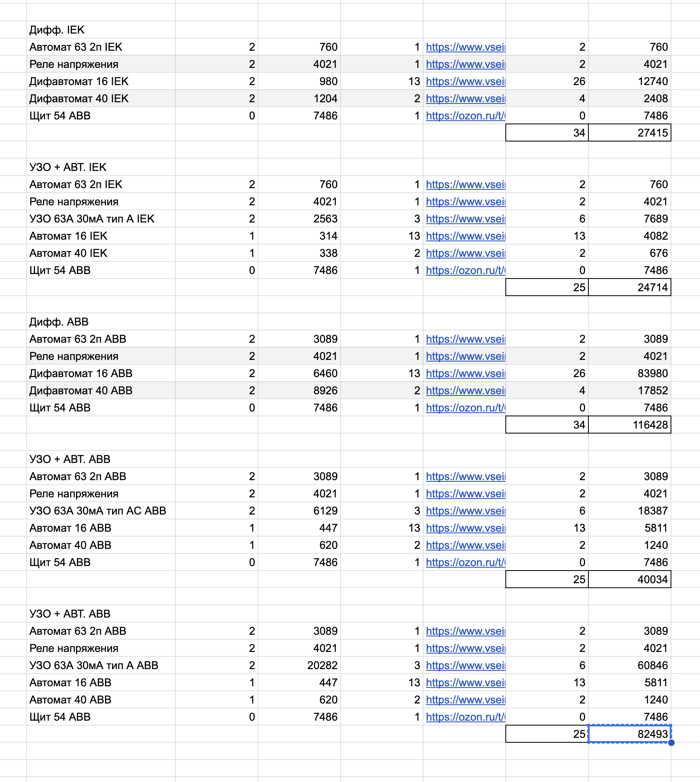Select the total cell showing 40034
700x782 pixels.
629,580
